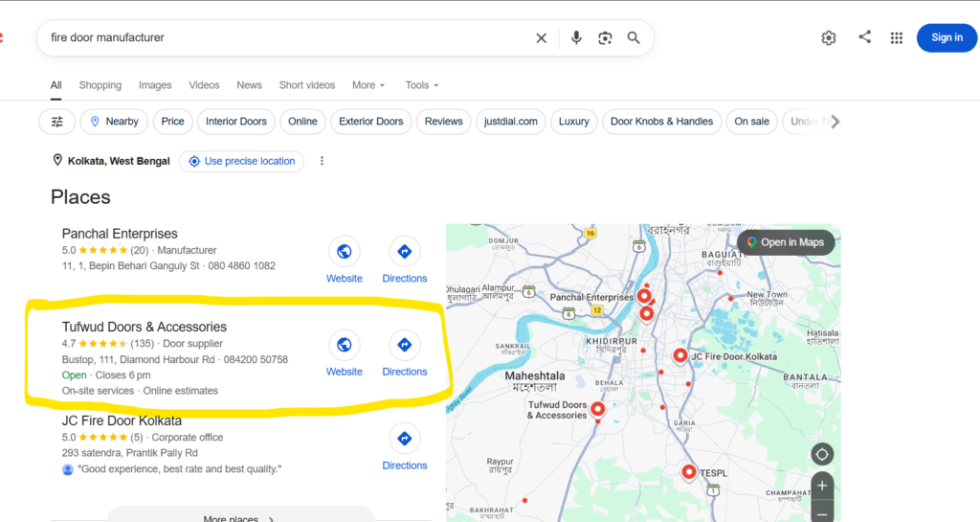The image size is (980, 522).
Task: Switch to the Shopping tab
Action: click(100, 85)
